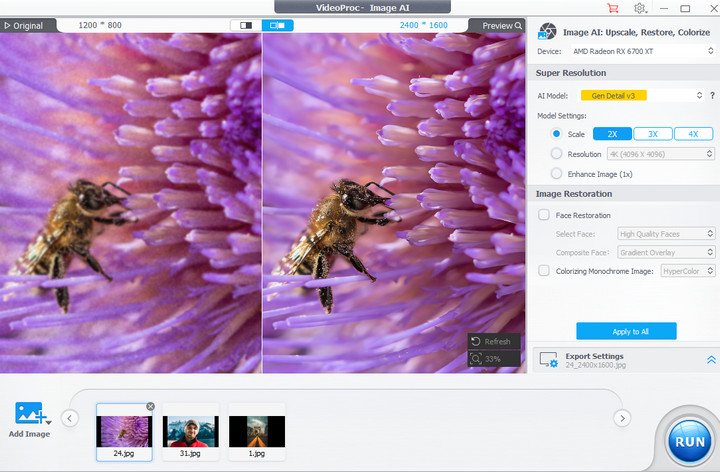The height and width of the screenshot is (472, 720).
Task: Choose the 4X scale option
Action: pyautogui.click(x=693, y=134)
